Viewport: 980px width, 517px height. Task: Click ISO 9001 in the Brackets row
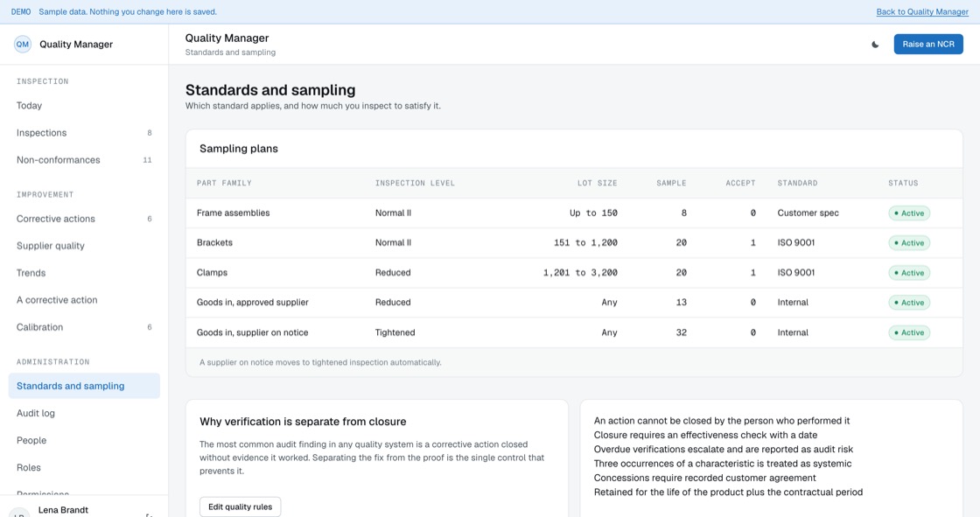click(795, 242)
